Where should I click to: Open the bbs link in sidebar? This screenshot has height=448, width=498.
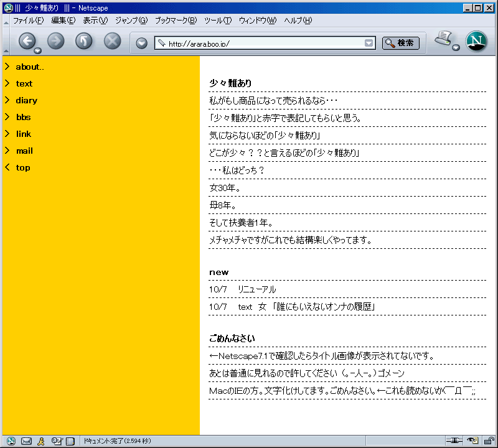coord(24,117)
